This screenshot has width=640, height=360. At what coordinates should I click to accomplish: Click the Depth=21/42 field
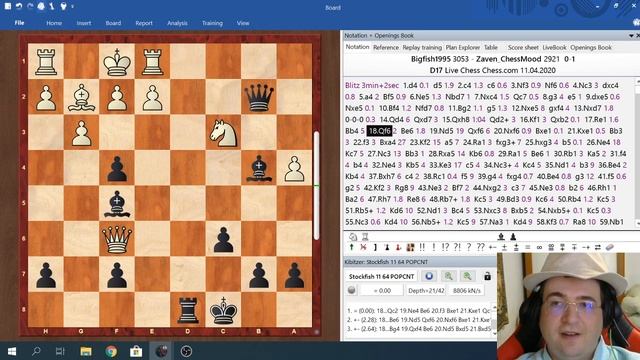426,291
